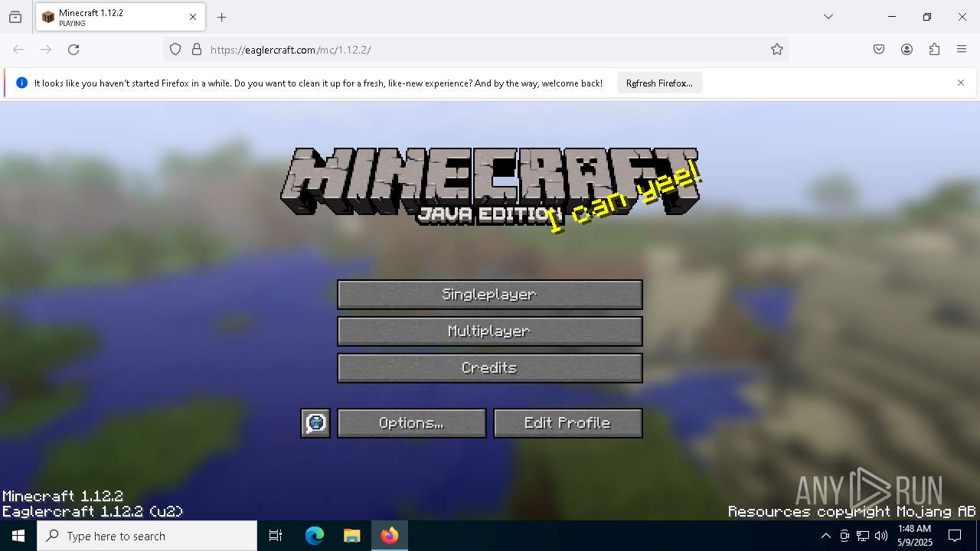Go forward with the browser forward arrow
Viewport: 980px width, 551px height.
pyautogui.click(x=46, y=50)
